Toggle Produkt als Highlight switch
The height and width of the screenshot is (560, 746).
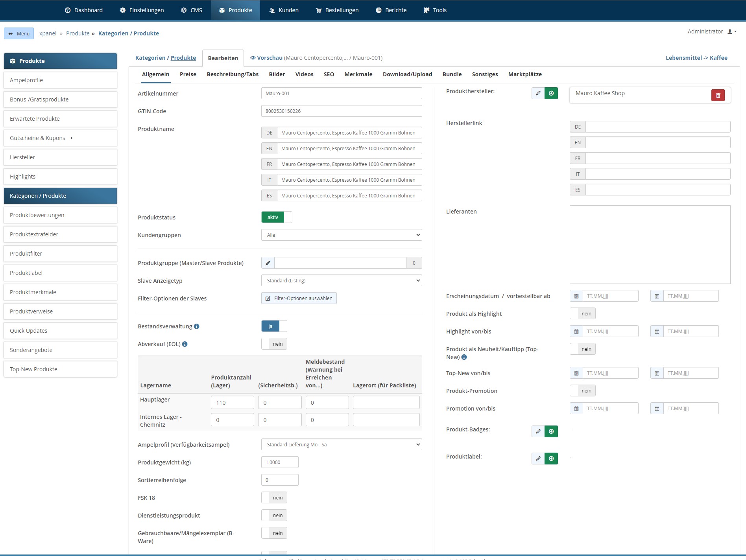[583, 313]
